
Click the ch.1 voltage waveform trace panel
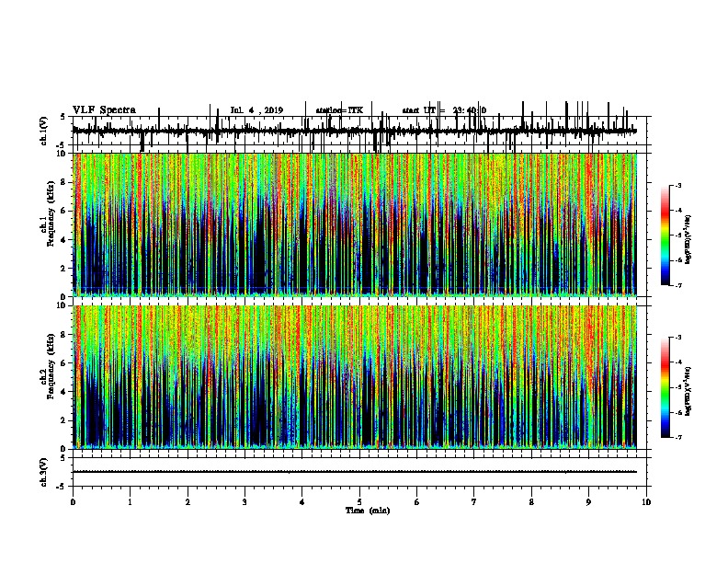[359, 131]
